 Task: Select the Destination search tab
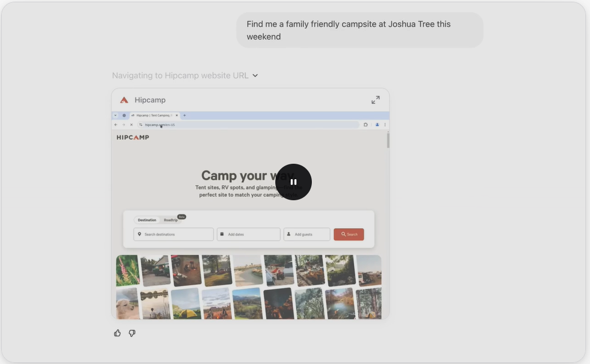147,220
